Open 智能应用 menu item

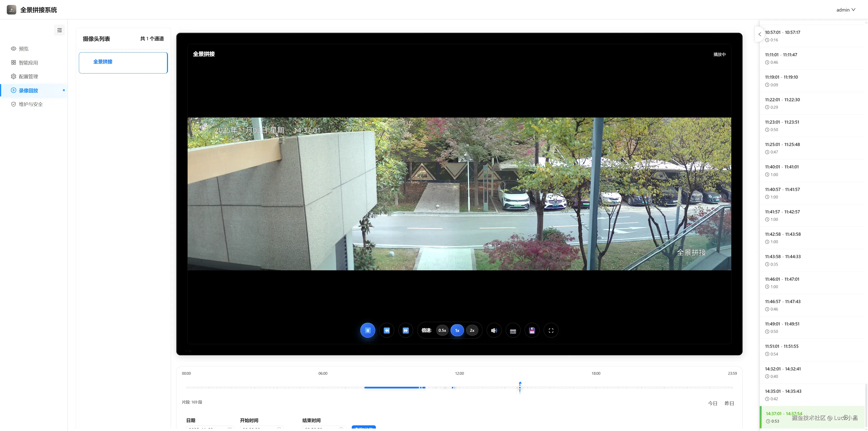28,63
